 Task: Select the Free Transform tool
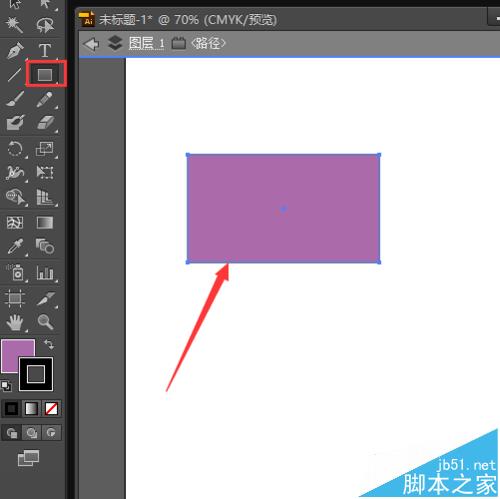coord(45,173)
